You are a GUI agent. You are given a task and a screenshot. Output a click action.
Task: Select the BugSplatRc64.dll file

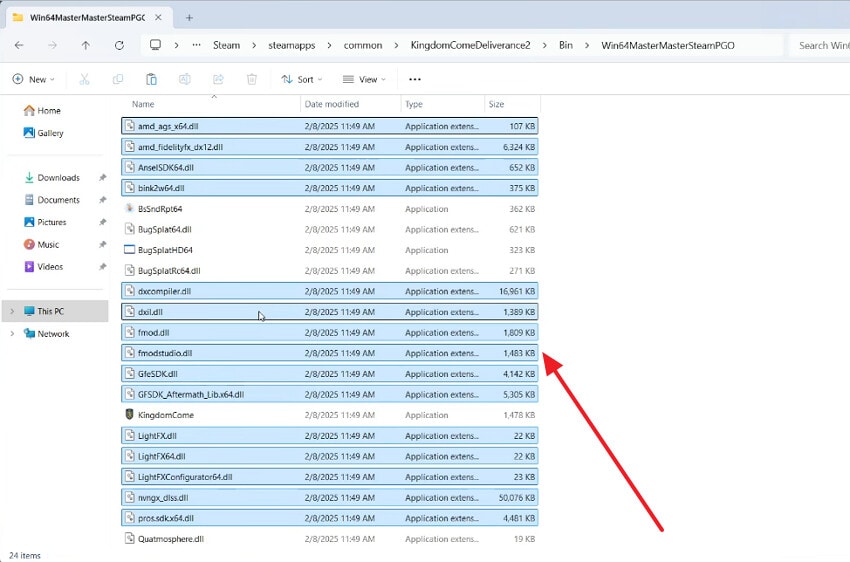(x=330, y=270)
